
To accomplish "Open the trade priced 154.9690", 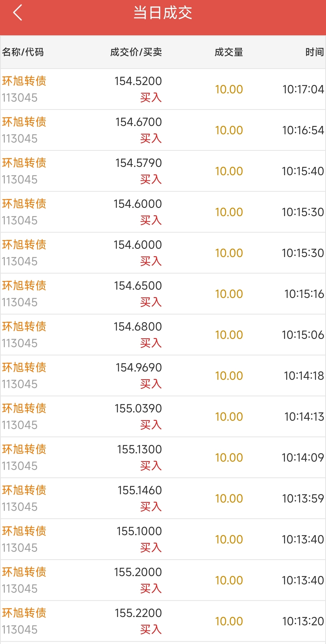I will click(x=163, y=376).
